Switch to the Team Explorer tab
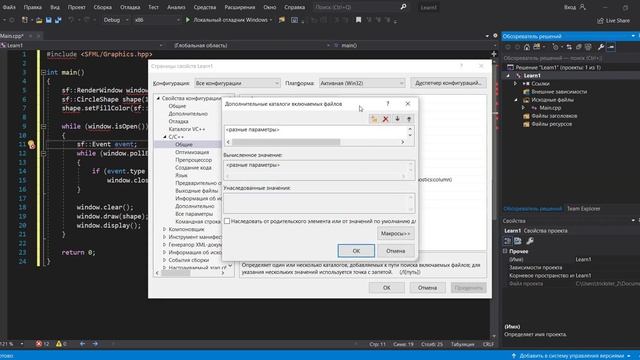Screen dimensions: 640x360 point(583,209)
